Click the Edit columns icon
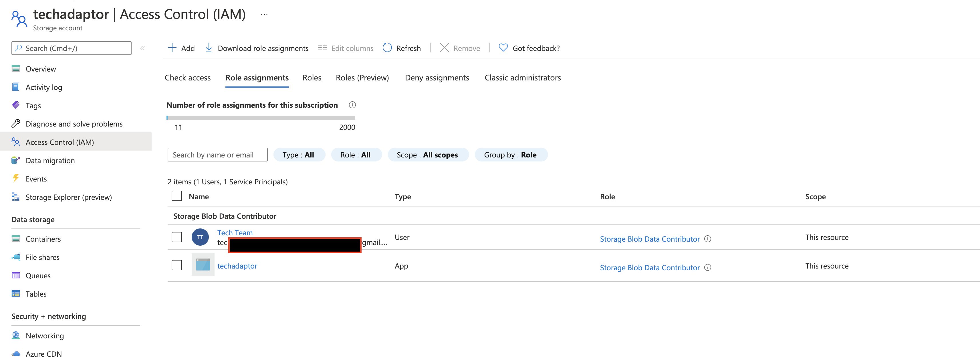Viewport: 980px width, 363px height. tap(323, 48)
